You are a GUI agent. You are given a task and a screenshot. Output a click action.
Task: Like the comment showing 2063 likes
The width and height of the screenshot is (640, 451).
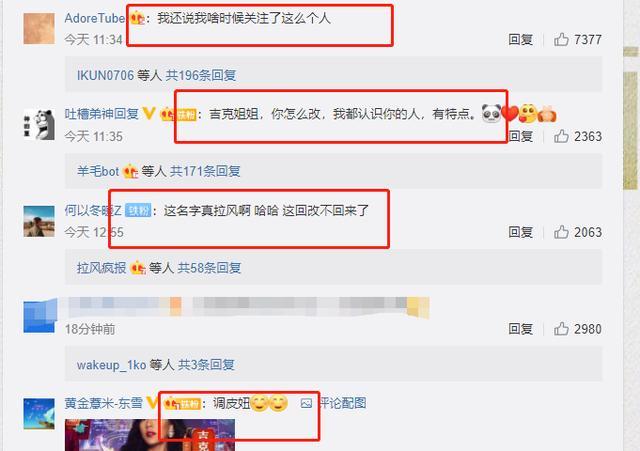[561, 232]
